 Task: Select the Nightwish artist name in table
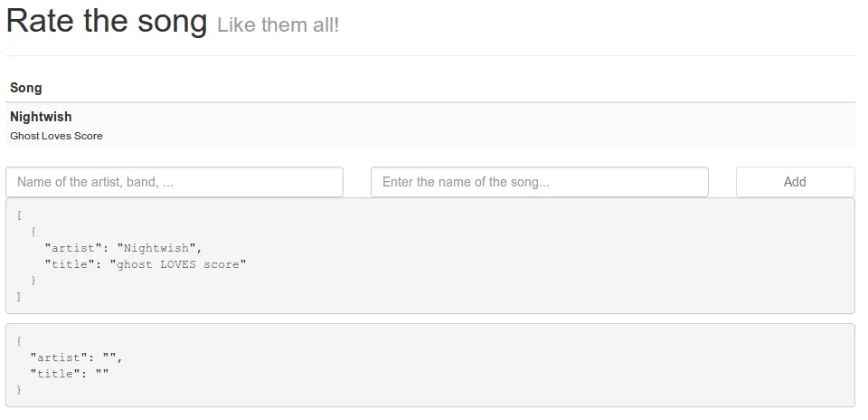point(41,117)
